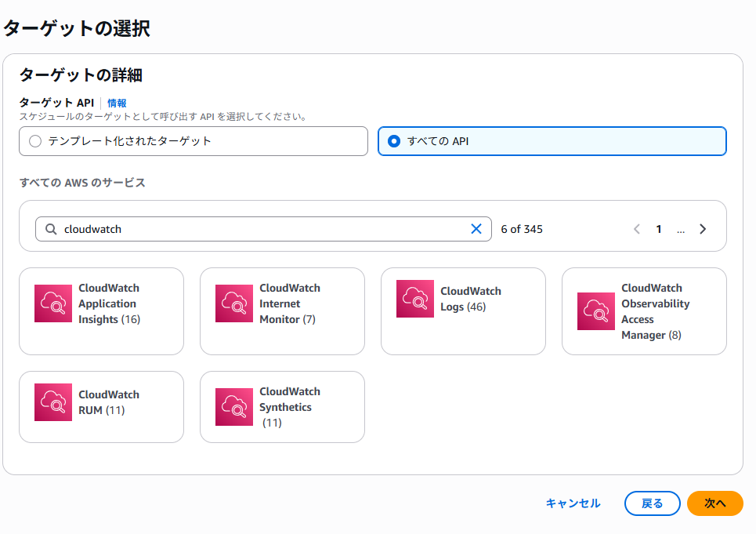The width and height of the screenshot is (756, 534).
Task: Clear the search text with the X icon
Action: [x=476, y=229]
